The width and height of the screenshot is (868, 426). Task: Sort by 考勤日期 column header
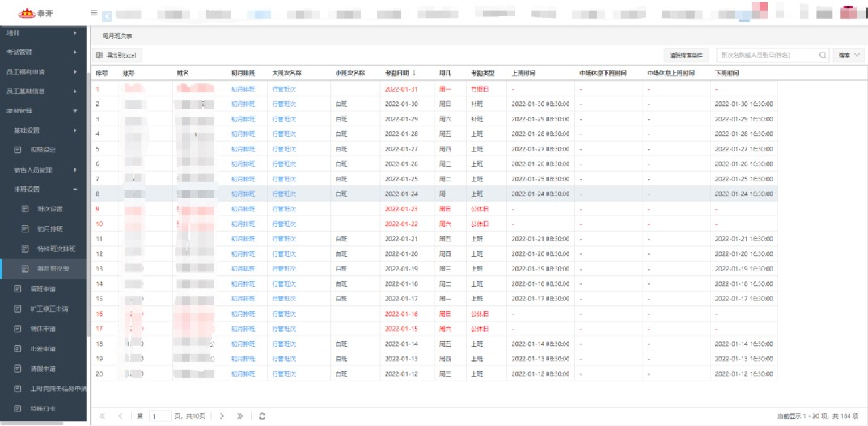click(x=400, y=74)
